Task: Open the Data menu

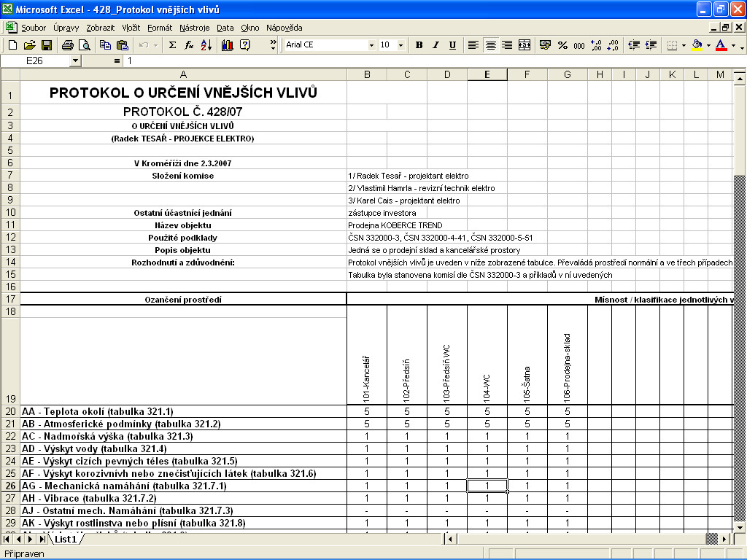Action: [225, 28]
